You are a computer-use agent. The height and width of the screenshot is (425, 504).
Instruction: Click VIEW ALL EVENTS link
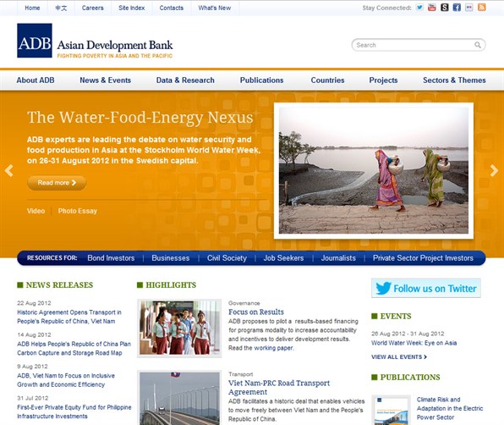[x=399, y=356]
